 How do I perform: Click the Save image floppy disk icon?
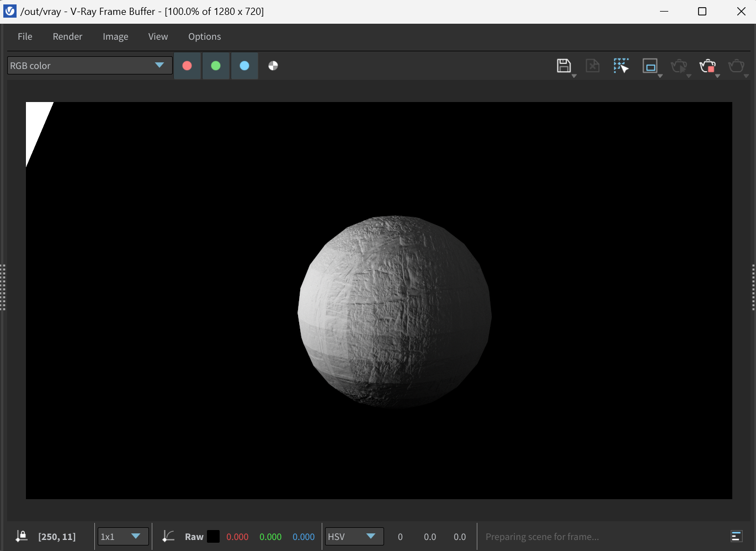click(x=563, y=66)
